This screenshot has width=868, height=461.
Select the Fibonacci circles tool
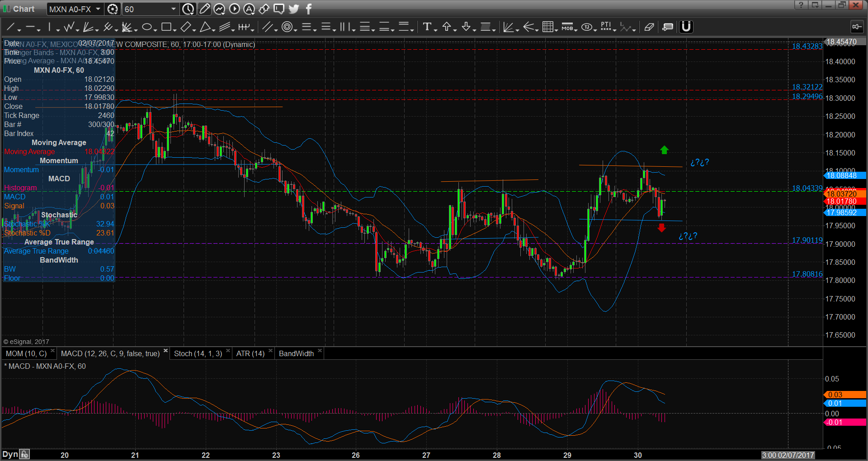287,27
